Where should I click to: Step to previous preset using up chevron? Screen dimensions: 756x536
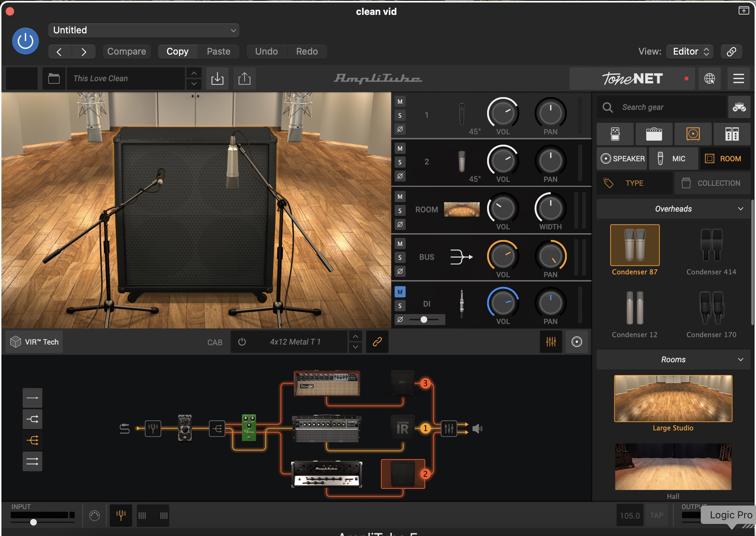[x=194, y=73]
